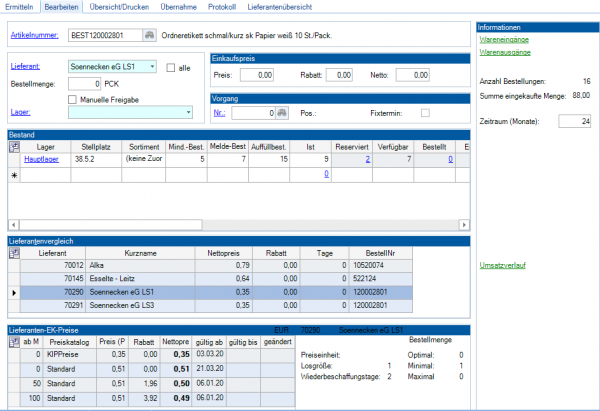This screenshot has height=411, width=600.
Task: Click the Zeitraum (Monate) input field
Action: (574, 120)
